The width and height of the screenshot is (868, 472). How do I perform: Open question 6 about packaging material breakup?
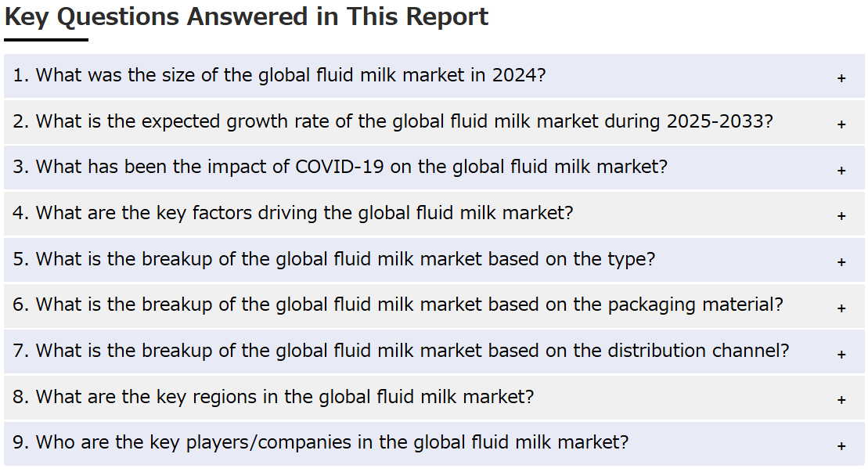(434, 305)
